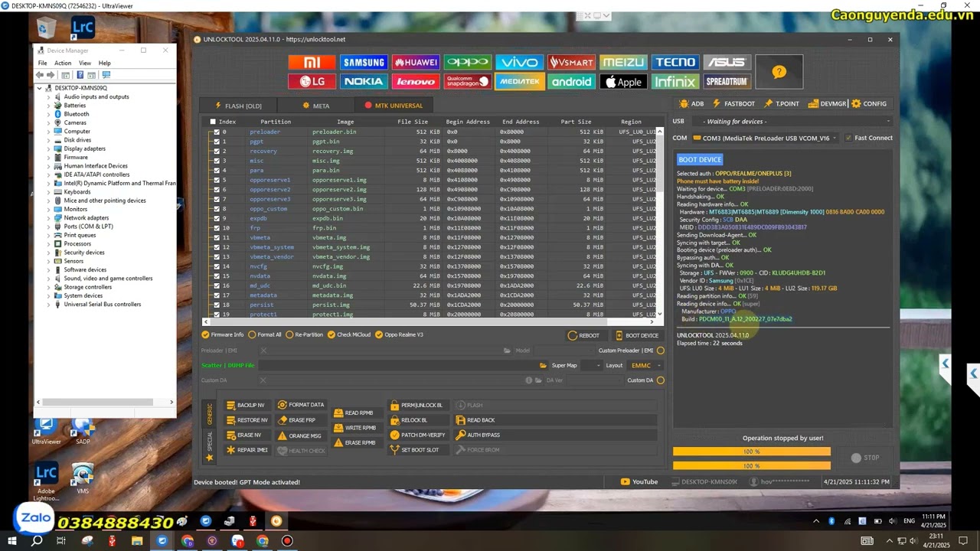Select the Qualcomm Snapdragon logo
980x551 pixels.
[x=468, y=81]
